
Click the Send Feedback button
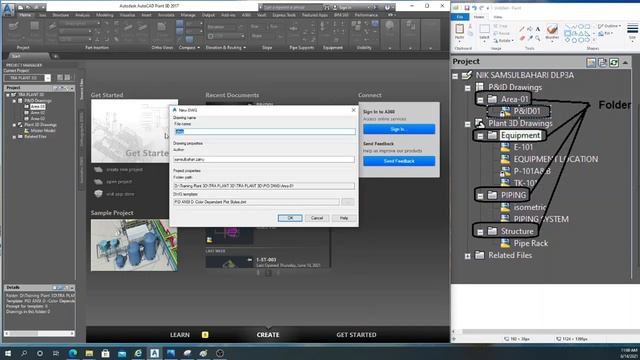point(399,161)
